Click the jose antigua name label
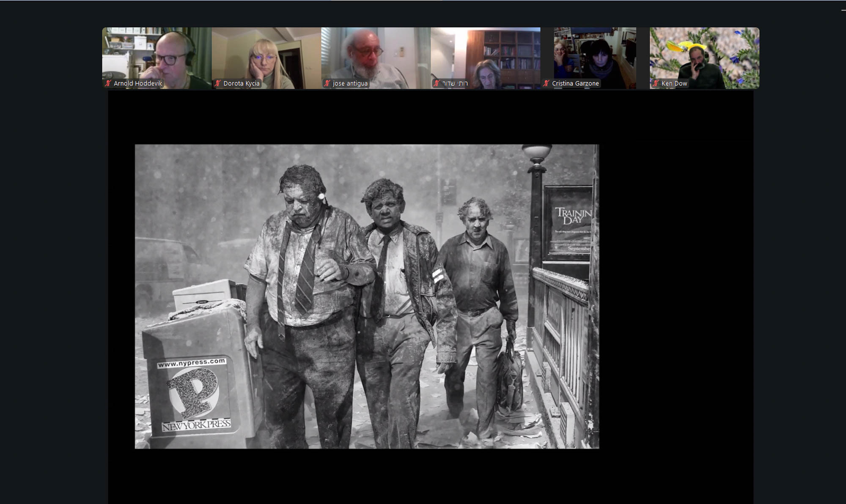The width and height of the screenshot is (846, 504). (x=350, y=83)
